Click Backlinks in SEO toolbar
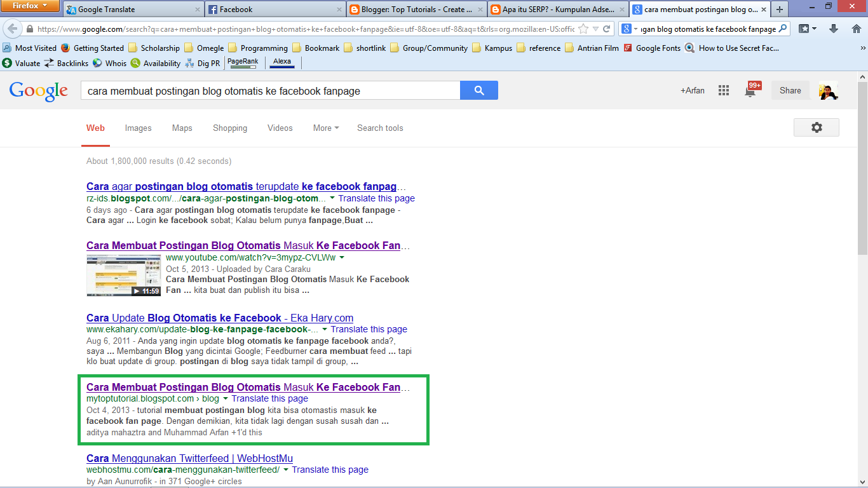The image size is (868, 488). pos(66,63)
